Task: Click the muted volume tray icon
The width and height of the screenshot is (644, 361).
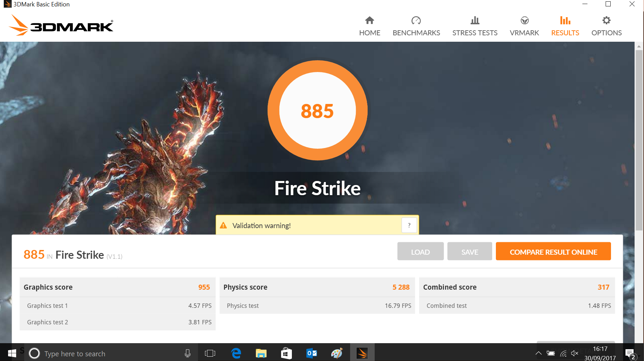Action: click(575, 353)
